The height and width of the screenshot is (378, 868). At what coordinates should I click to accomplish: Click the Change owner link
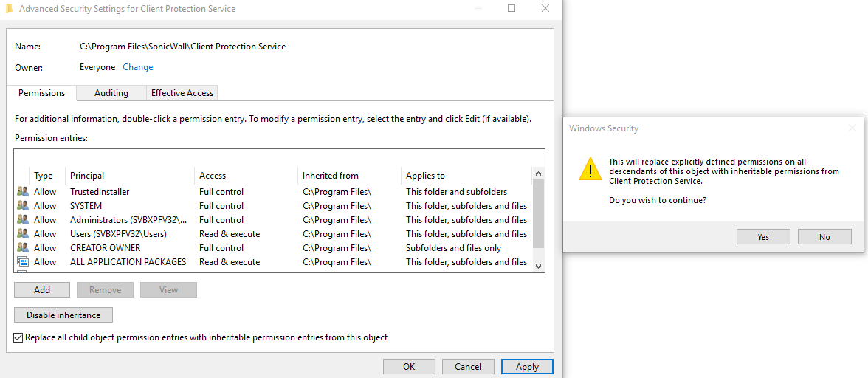tap(138, 67)
